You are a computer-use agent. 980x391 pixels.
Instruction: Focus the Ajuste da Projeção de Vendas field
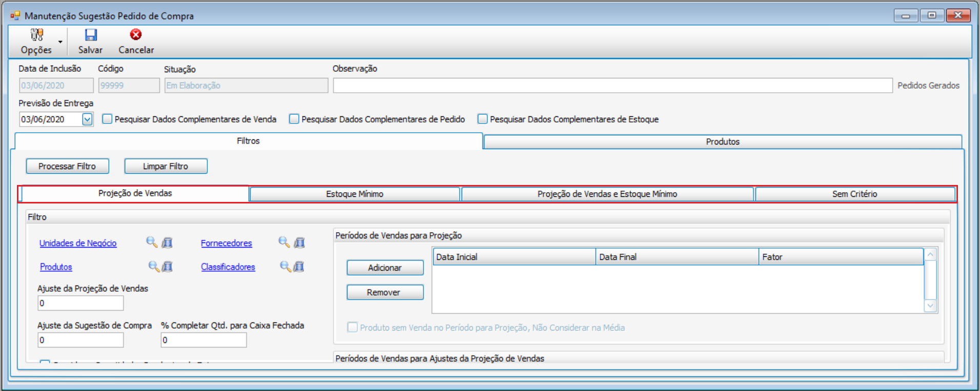click(x=81, y=303)
